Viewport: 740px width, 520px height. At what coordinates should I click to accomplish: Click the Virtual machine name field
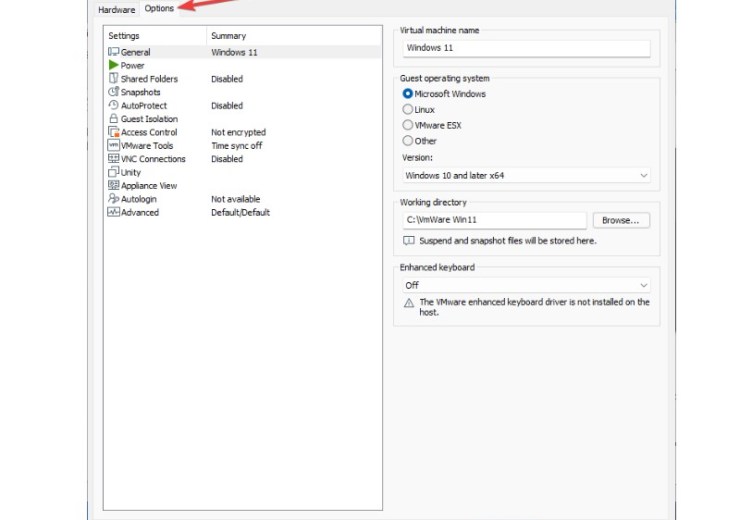526,48
